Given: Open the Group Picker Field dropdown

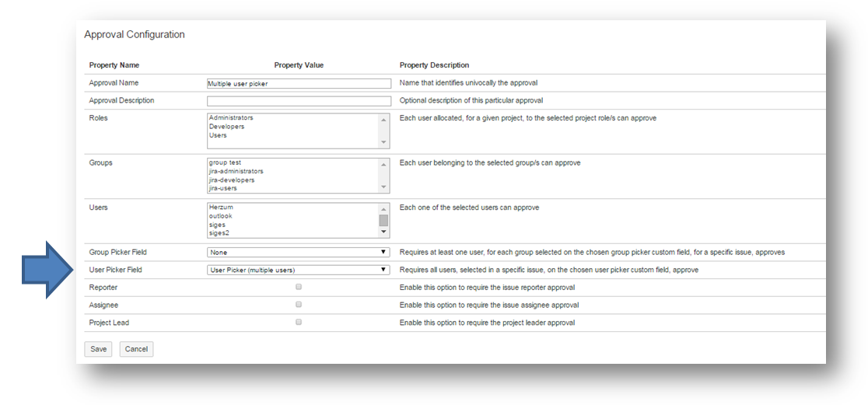Looking at the screenshot, I should click(x=299, y=252).
